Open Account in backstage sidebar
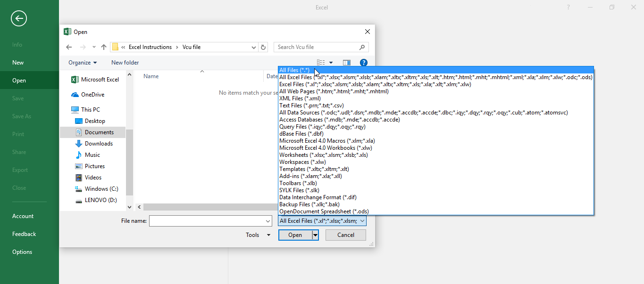 tap(29, 216)
